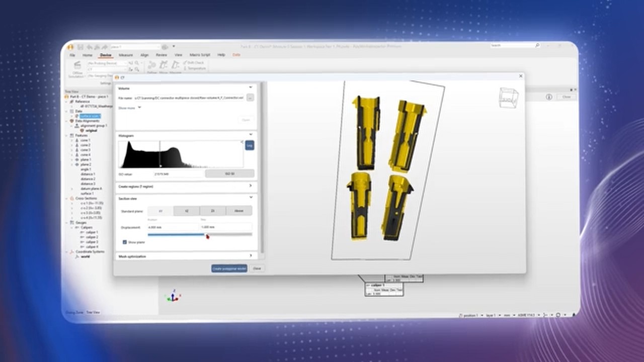The height and width of the screenshot is (362, 644).
Task: Click the Temperature tool in the ribbon
Action: [x=195, y=68]
